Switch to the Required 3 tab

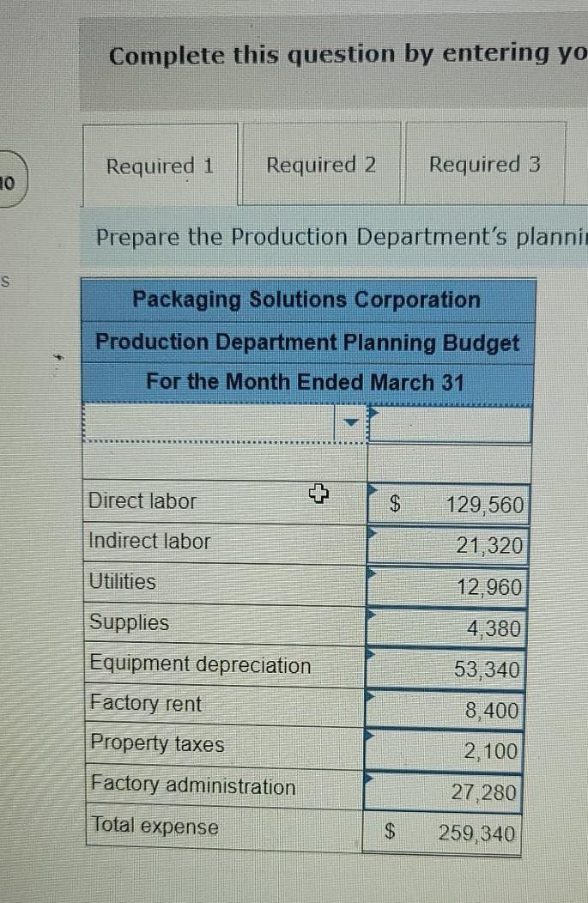pos(485,165)
